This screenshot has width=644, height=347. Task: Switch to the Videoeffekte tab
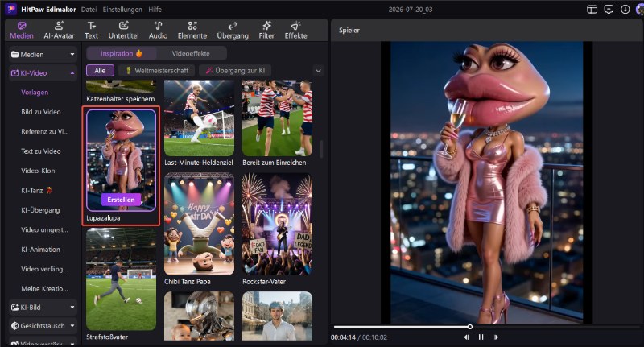[x=191, y=53]
